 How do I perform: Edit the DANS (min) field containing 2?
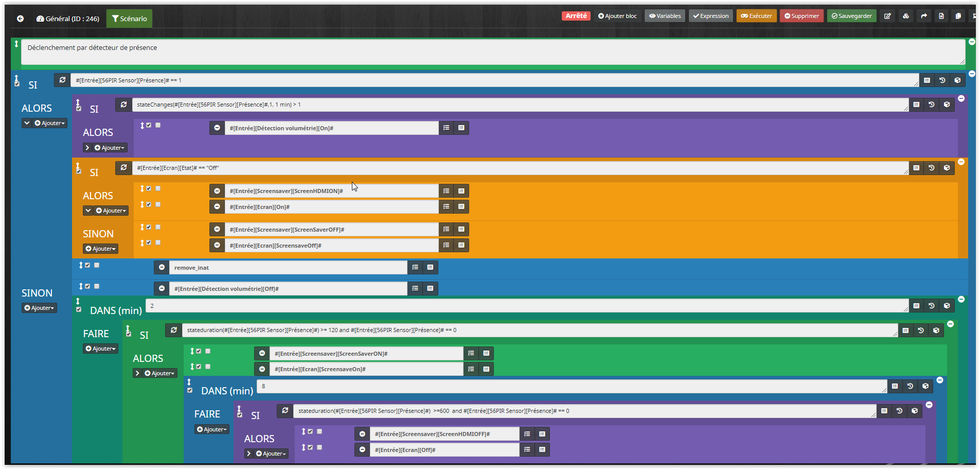pyautogui.click(x=527, y=306)
